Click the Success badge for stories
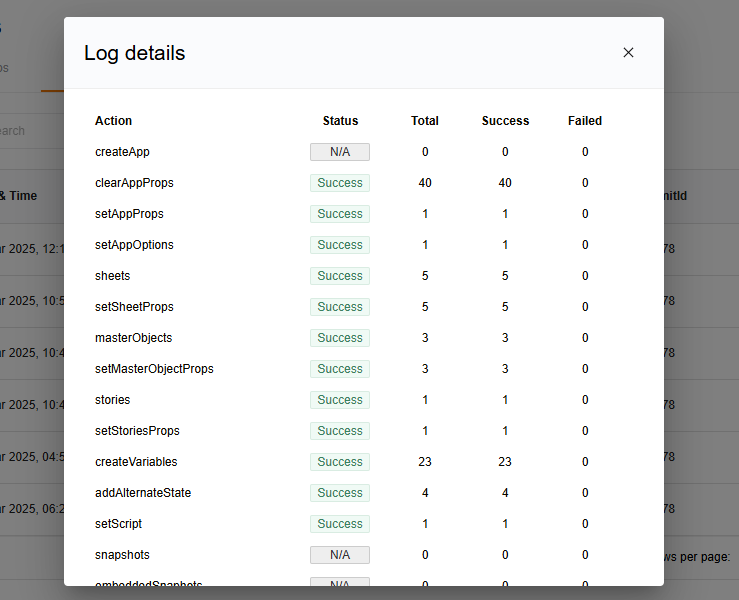The image size is (739, 600). 340,400
